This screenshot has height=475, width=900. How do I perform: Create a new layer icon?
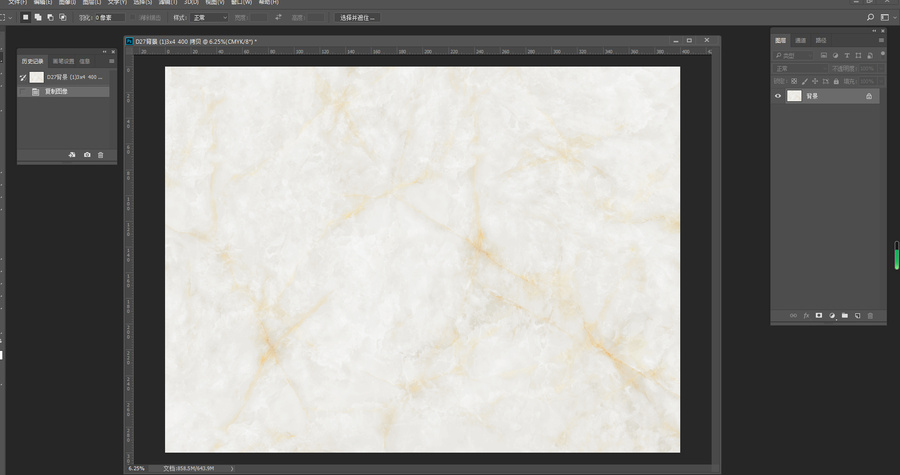click(x=858, y=316)
